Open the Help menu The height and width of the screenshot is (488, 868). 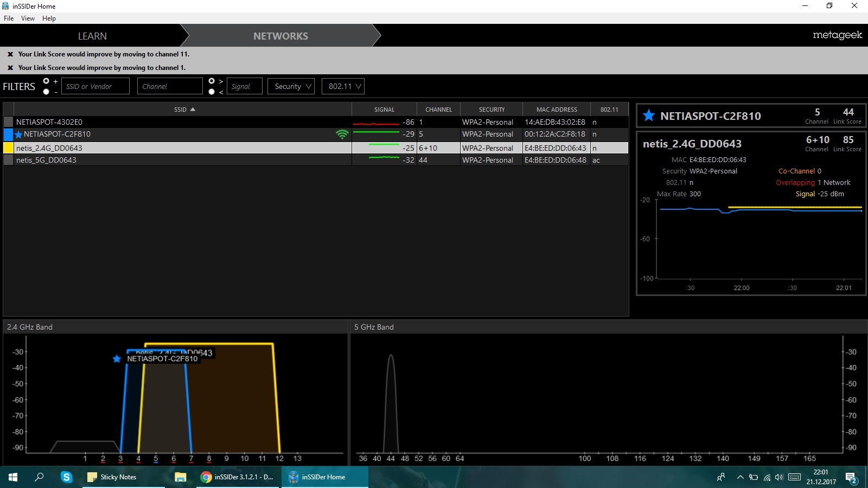(49, 18)
